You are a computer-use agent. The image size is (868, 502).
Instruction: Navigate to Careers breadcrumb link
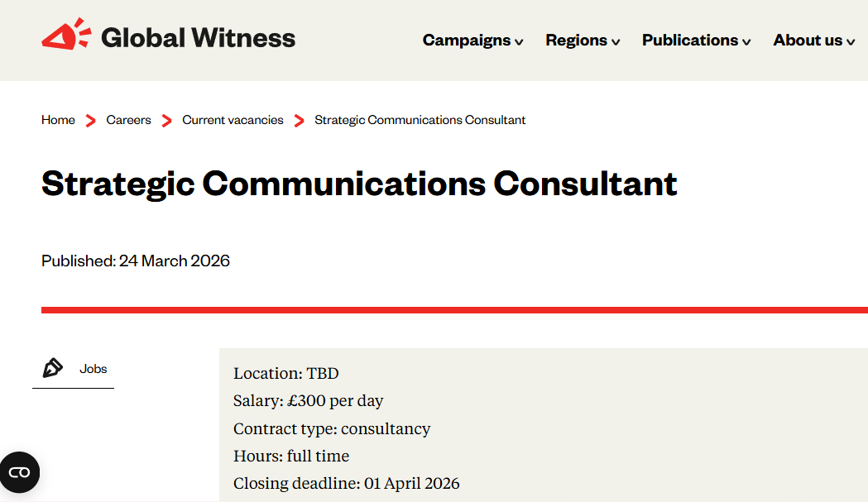[x=128, y=120]
